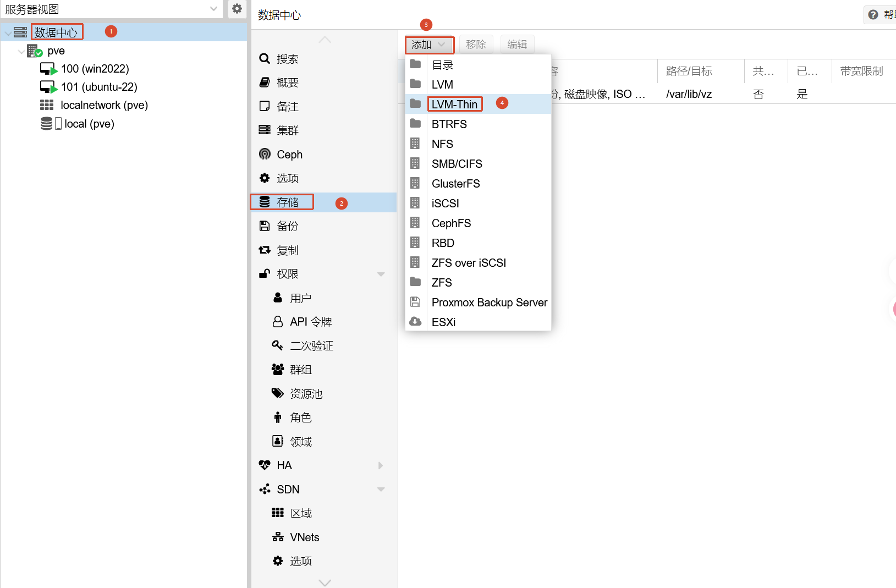Click the 移除 remove button

(x=476, y=45)
